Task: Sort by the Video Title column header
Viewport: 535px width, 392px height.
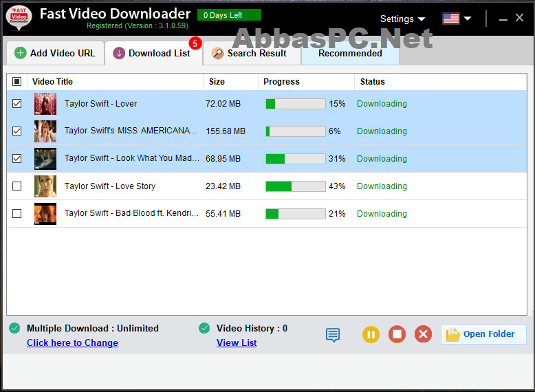Action: pos(115,82)
